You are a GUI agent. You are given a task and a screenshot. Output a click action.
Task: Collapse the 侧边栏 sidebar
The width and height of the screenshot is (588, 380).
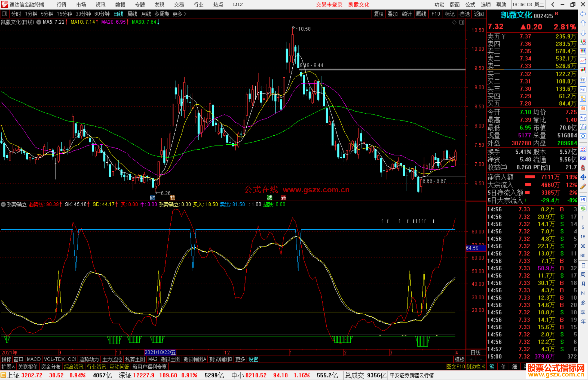[476, 367]
